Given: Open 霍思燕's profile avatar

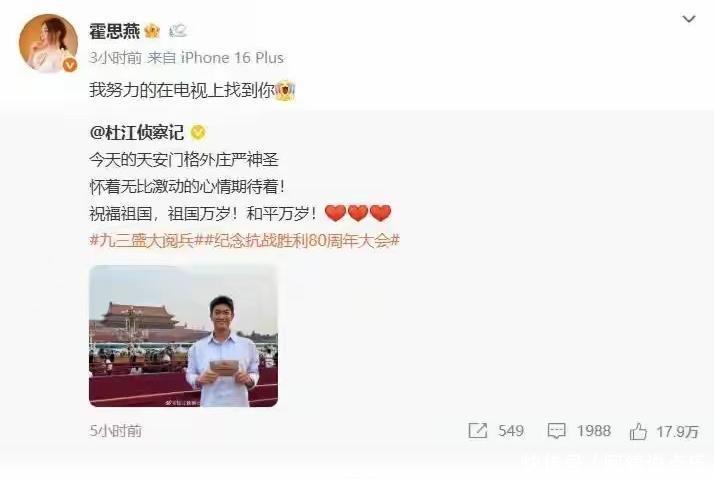Looking at the screenshot, I should point(48,43).
